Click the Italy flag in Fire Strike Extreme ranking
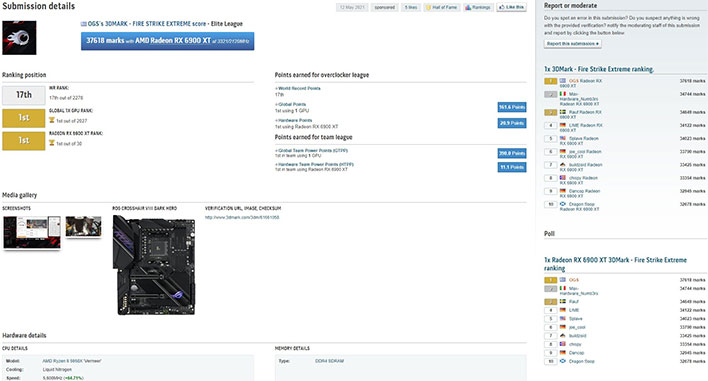 pyautogui.click(x=563, y=94)
